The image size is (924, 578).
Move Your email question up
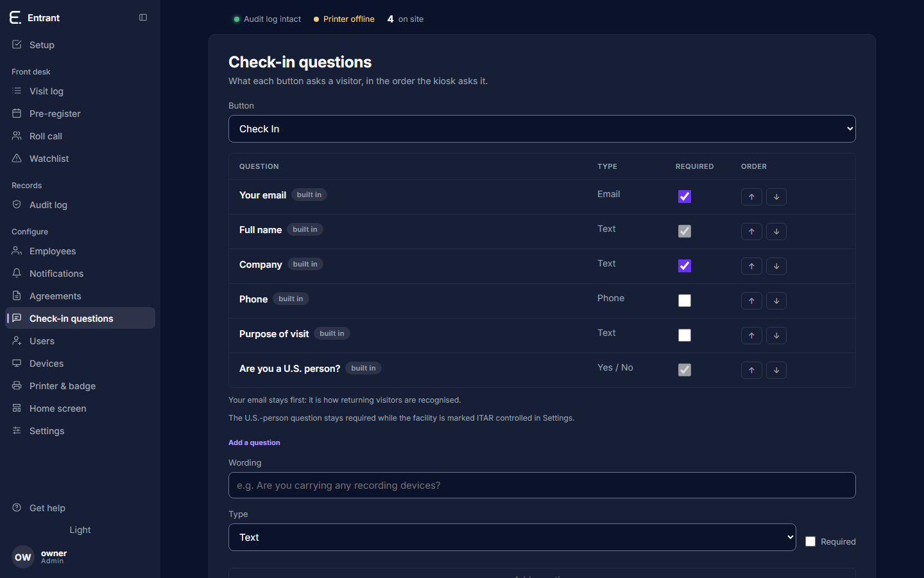pyautogui.click(x=751, y=197)
